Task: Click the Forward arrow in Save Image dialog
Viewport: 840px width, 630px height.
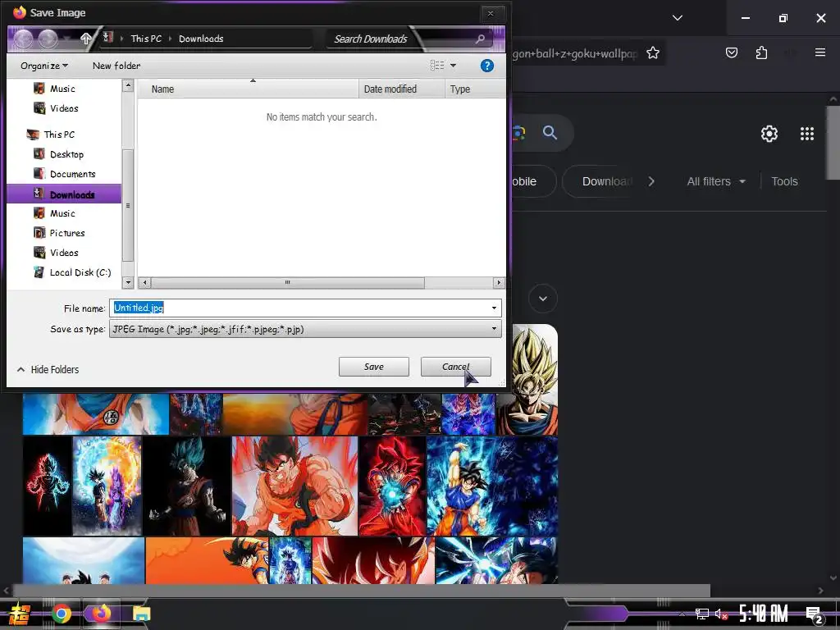Action: click(48, 39)
